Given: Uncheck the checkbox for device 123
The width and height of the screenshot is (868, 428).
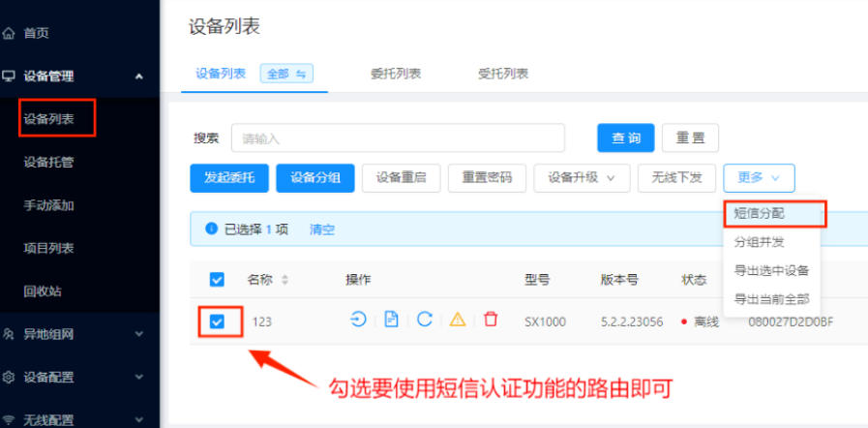Looking at the screenshot, I should pyautogui.click(x=217, y=321).
